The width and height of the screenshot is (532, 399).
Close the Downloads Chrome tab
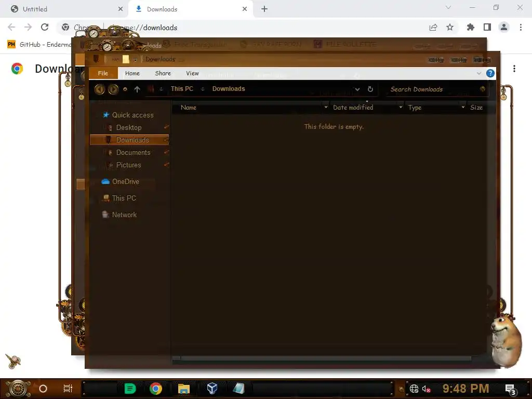pyautogui.click(x=245, y=9)
